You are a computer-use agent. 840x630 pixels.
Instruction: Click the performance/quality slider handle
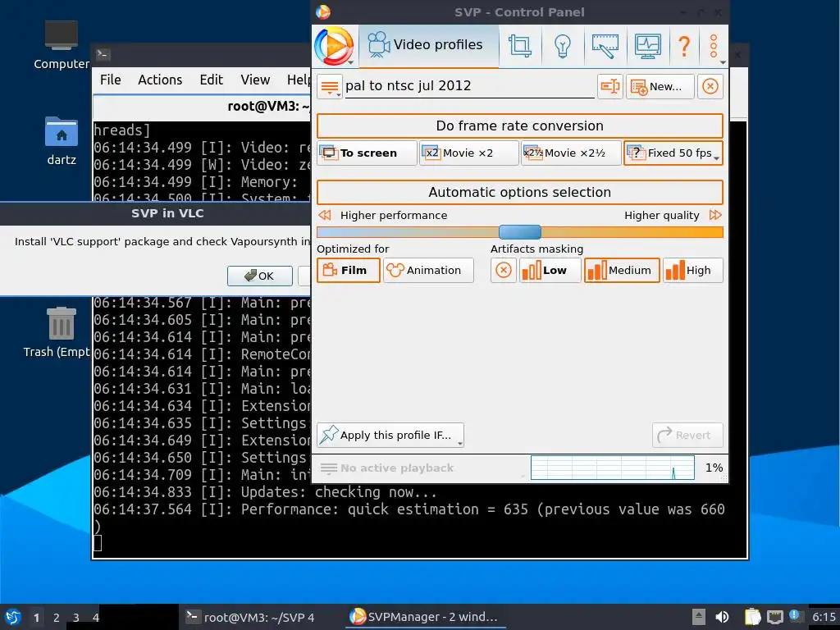pyautogui.click(x=519, y=232)
